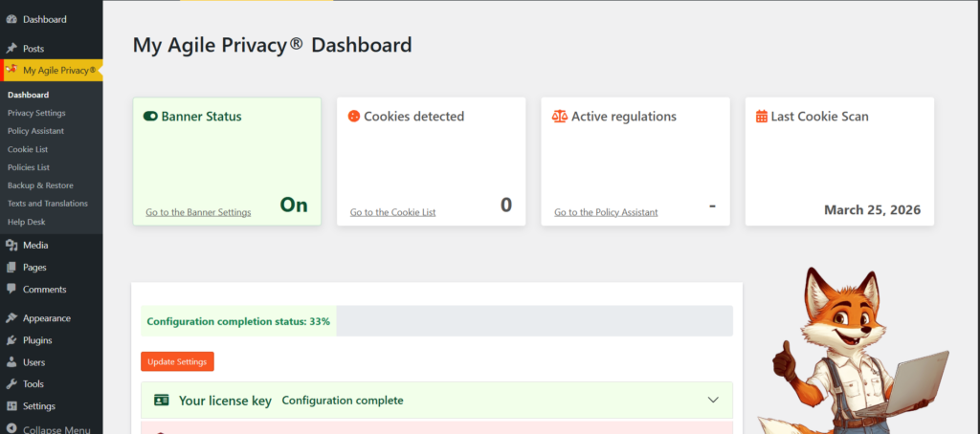Expand the Your license key section
The width and height of the screenshot is (980, 434).
712,400
